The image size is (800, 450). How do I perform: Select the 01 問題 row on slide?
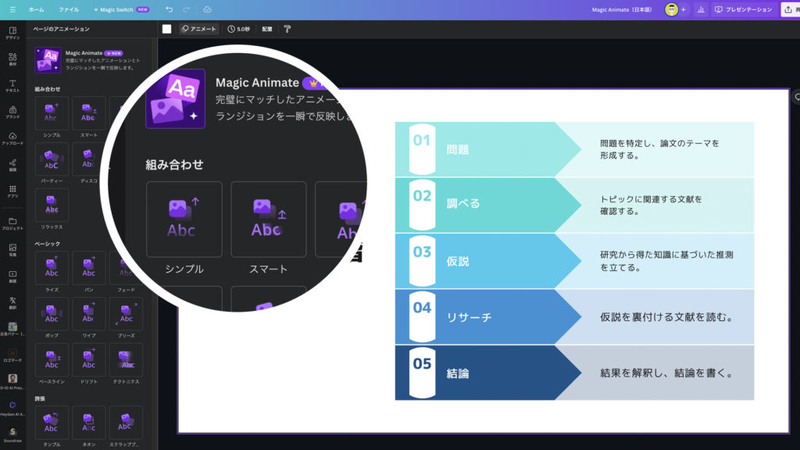pyautogui.click(x=574, y=149)
